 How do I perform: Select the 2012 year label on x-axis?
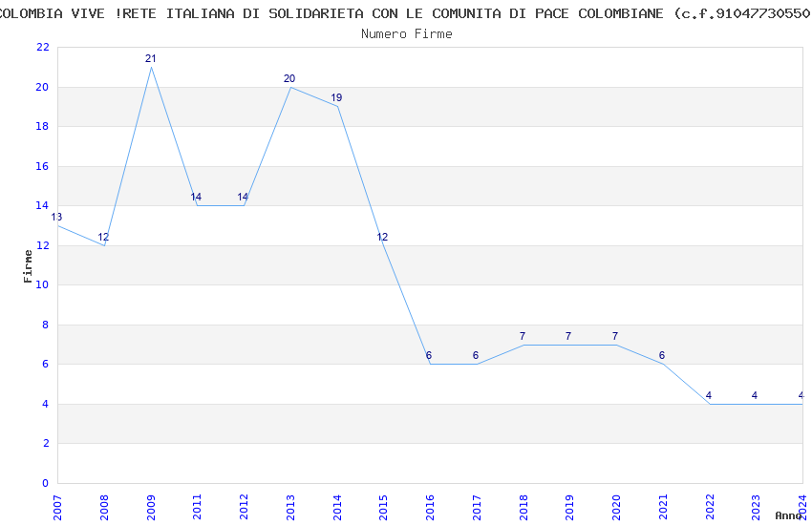[244, 507]
